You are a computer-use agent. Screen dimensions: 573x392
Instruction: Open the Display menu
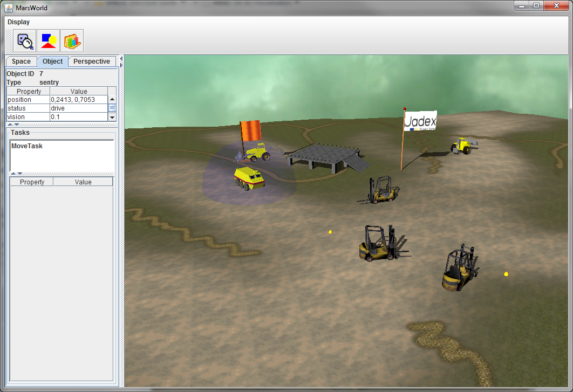[19, 22]
